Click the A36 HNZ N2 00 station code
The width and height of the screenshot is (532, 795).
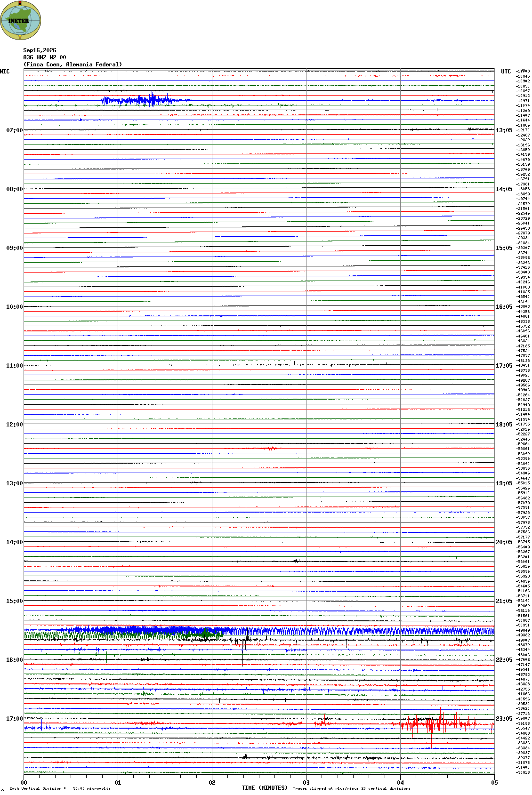point(45,57)
